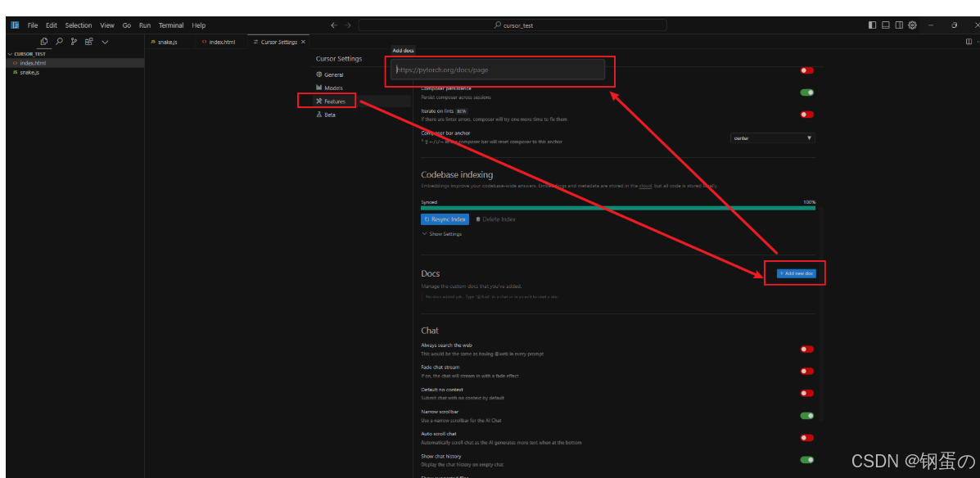Screen dimensions: 980x478
Task: Open the View menu
Action: (107, 25)
